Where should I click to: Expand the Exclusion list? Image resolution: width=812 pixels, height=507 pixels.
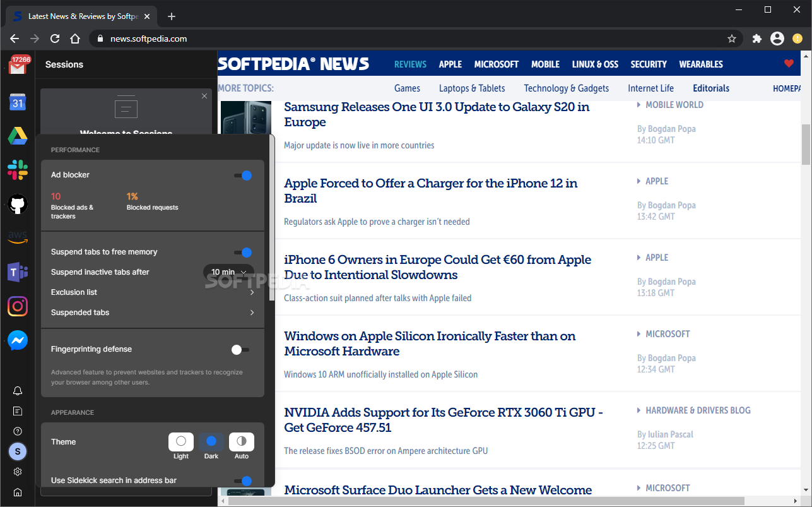(x=153, y=292)
